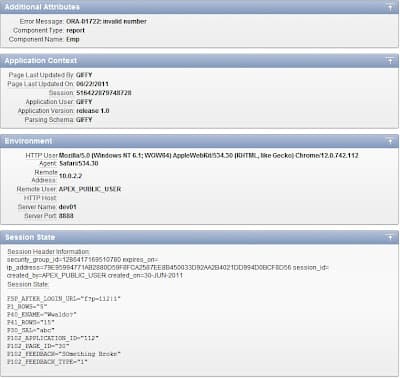Select the P102_FEEDBACK_TYPE session item
This screenshot has width=400, height=378.
coord(47,362)
